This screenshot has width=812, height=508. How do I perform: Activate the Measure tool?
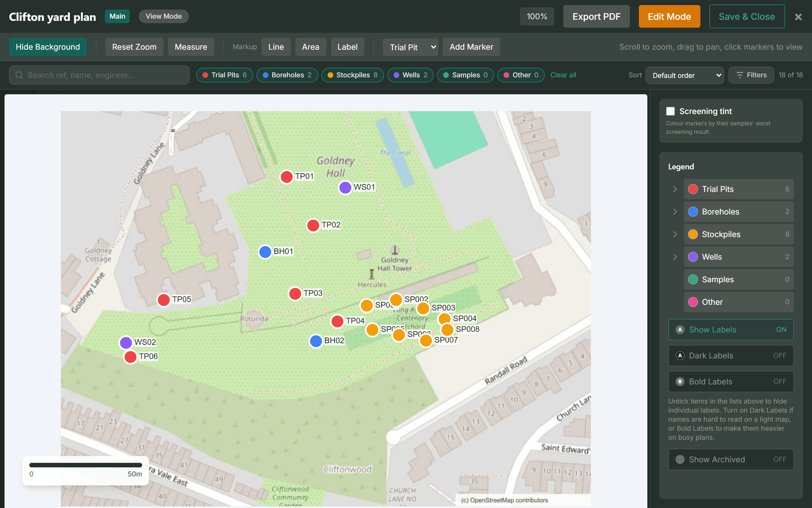[191, 47]
